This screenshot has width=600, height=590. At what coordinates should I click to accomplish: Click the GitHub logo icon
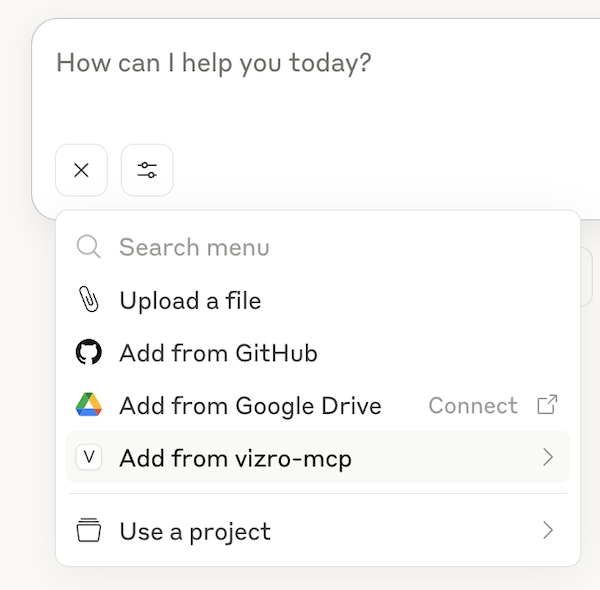(89, 353)
